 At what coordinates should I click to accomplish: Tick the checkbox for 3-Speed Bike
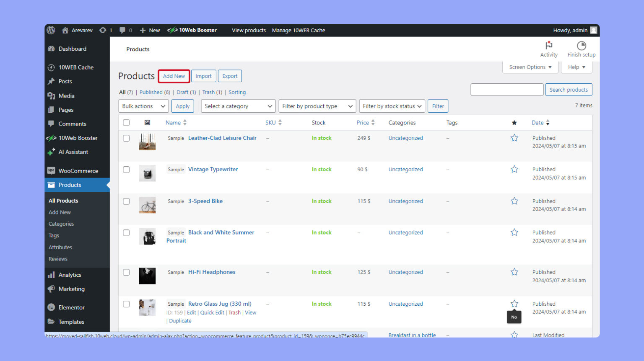(126, 201)
